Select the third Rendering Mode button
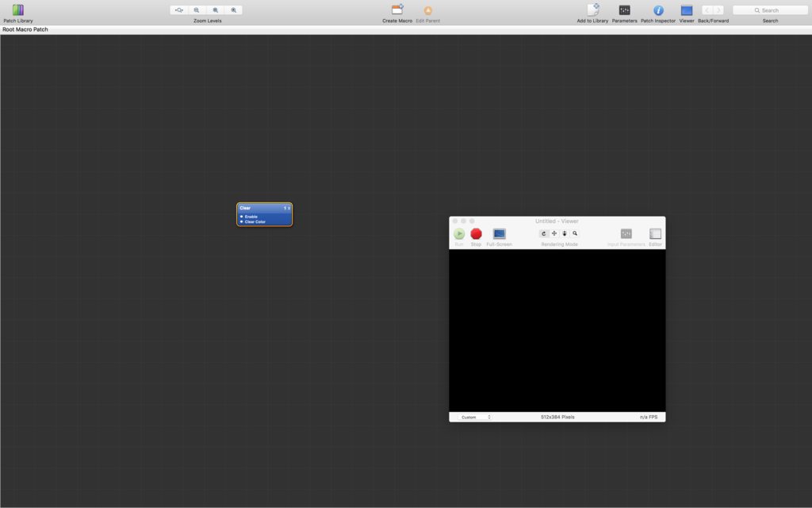Image resolution: width=812 pixels, height=508 pixels. pos(565,234)
